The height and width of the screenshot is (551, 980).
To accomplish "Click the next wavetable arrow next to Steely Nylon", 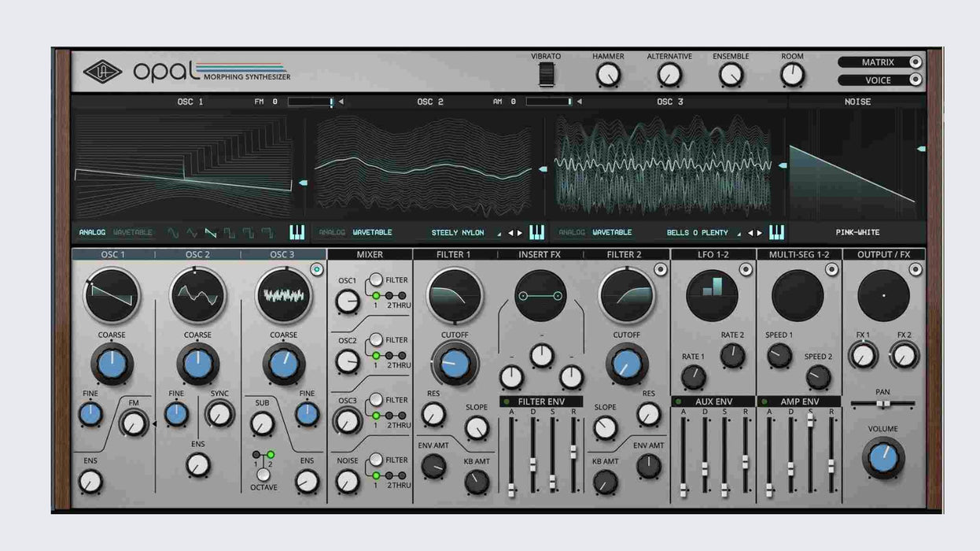I will [x=519, y=233].
